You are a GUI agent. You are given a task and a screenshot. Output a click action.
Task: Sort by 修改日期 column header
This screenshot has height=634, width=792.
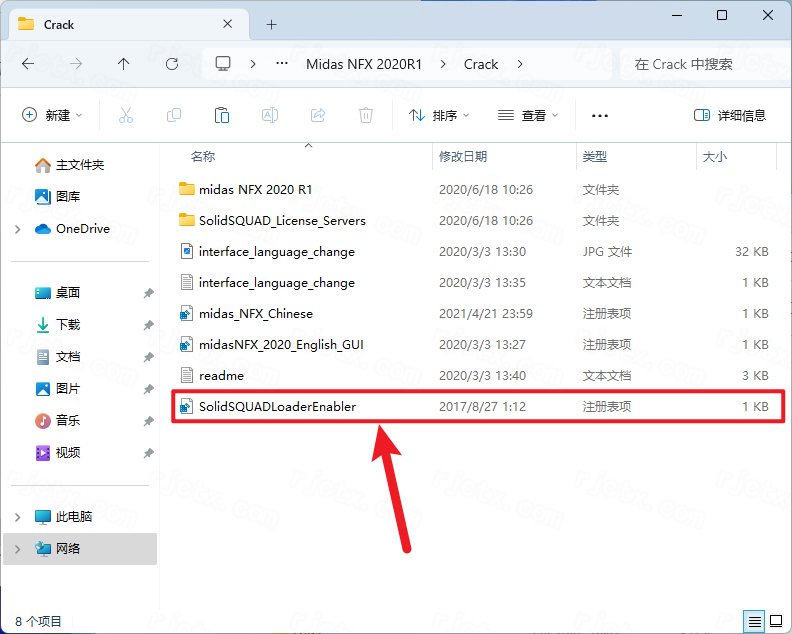point(463,157)
